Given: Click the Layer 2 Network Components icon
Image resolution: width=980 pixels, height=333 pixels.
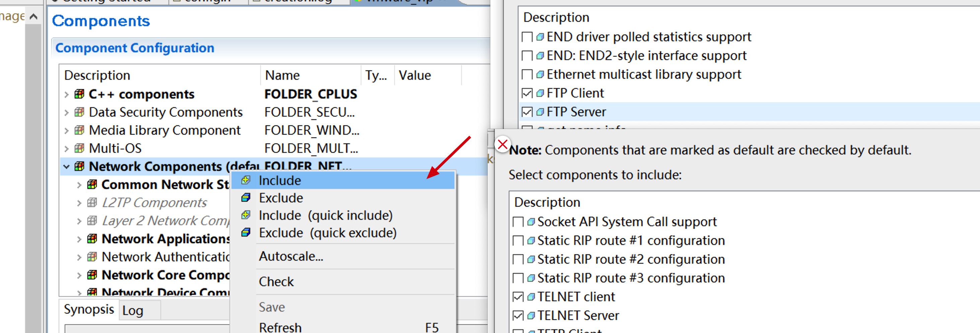Looking at the screenshot, I should 92,220.
